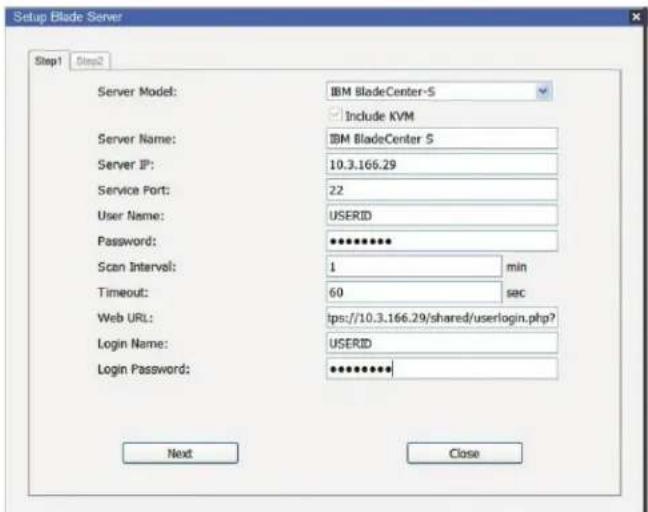The width and height of the screenshot is (648, 512).
Task: Click the Login Password field
Action: pos(442,369)
